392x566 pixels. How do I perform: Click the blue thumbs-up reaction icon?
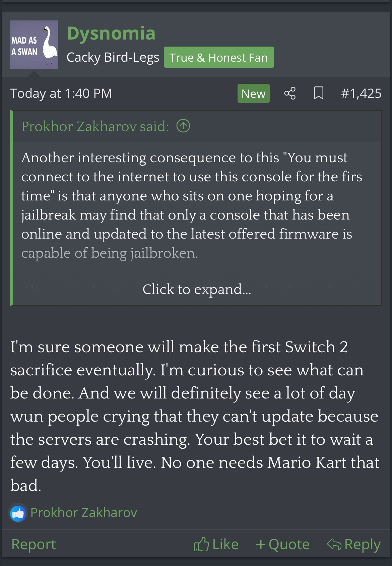point(18,513)
